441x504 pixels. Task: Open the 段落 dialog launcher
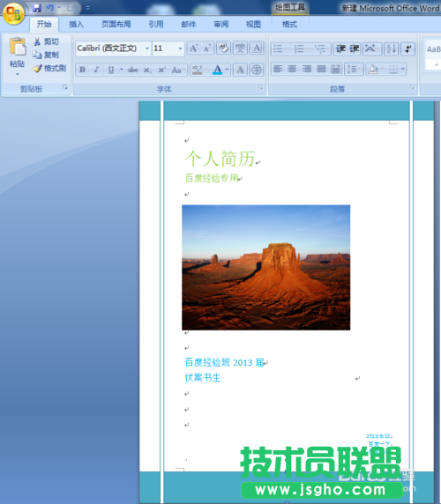point(412,87)
